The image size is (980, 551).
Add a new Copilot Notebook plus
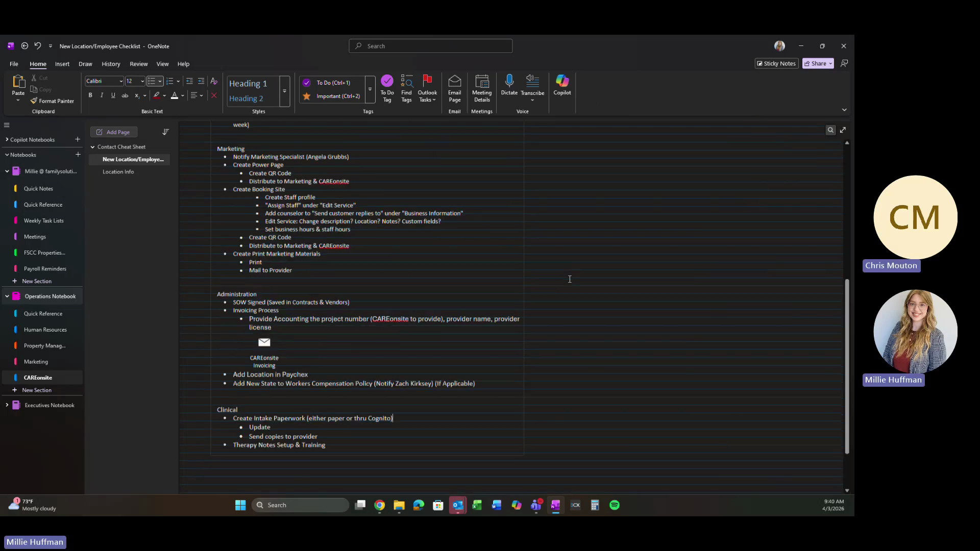click(78, 139)
